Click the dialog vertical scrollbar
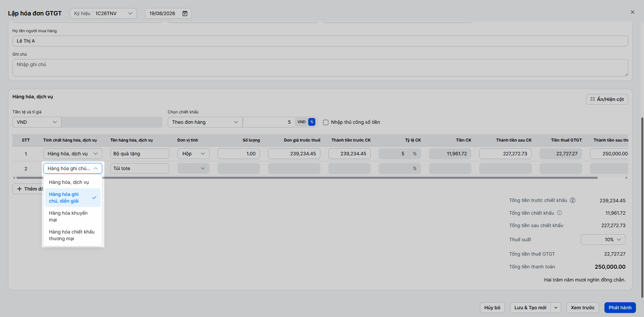Screen dimensions: 644x317 tap(642, 207)
